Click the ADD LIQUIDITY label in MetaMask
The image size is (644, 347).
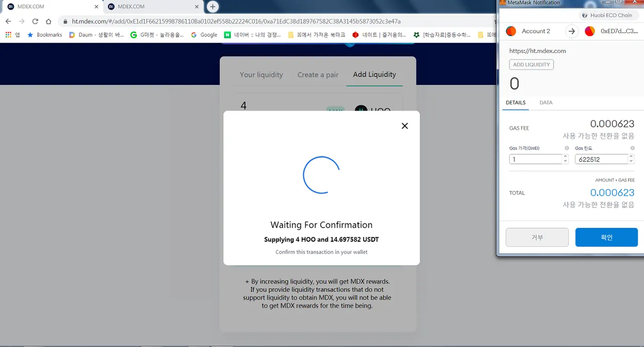tap(531, 64)
